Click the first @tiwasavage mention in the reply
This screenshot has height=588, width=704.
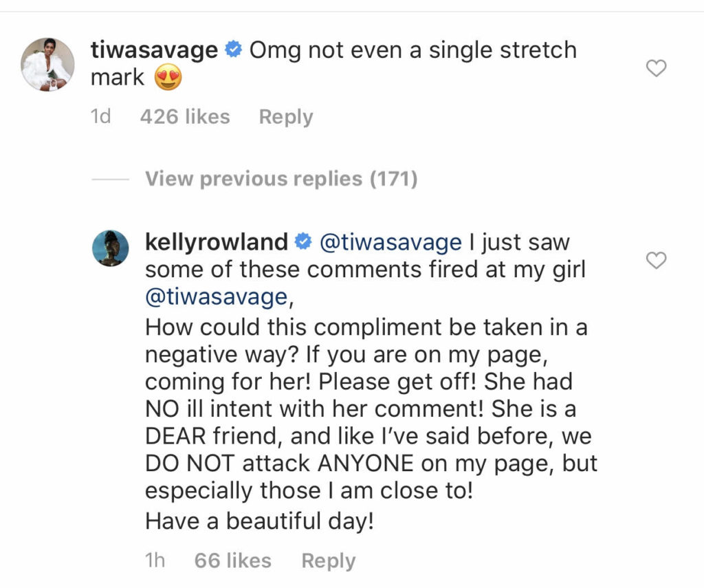click(x=390, y=242)
